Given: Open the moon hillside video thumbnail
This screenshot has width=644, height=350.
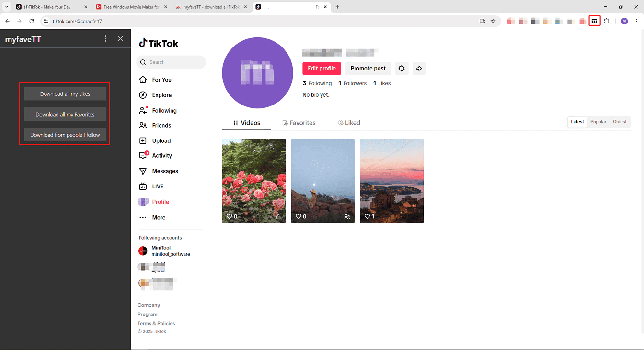Looking at the screenshot, I should click(x=323, y=181).
